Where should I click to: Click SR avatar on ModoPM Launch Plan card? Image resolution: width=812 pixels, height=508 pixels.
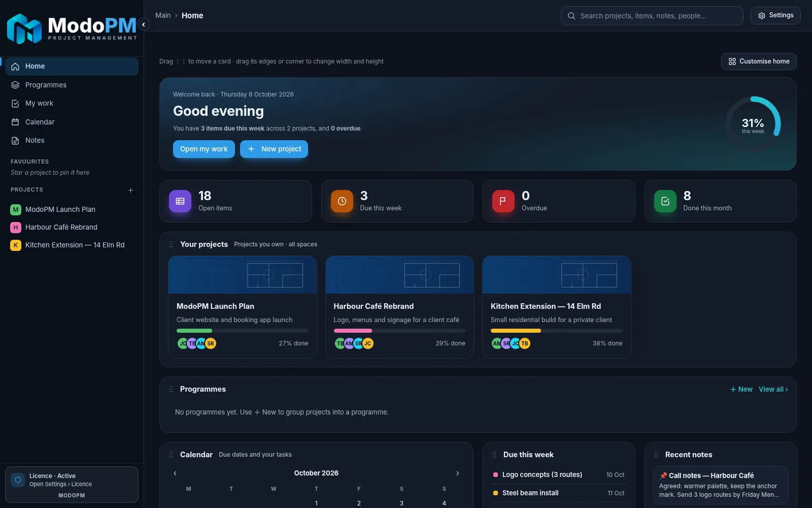(211, 343)
